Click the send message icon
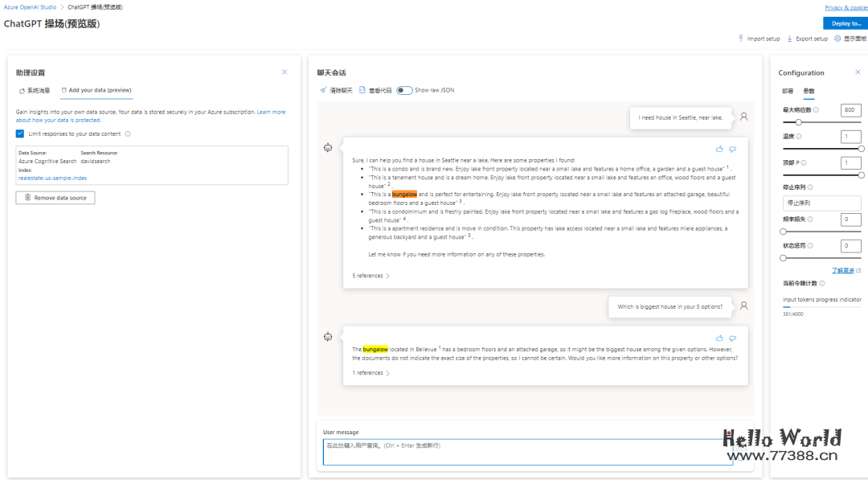The image size is (868, 480). (743, 453)
